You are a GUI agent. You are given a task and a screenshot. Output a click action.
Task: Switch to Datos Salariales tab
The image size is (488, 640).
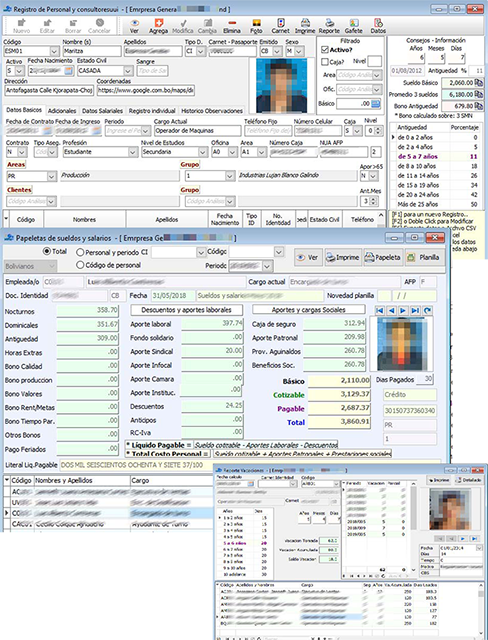(x=102, y=111)
